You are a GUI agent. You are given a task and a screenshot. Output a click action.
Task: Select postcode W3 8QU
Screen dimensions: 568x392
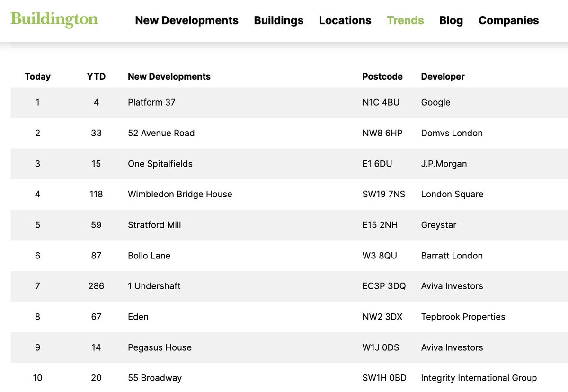pos(380,256)
